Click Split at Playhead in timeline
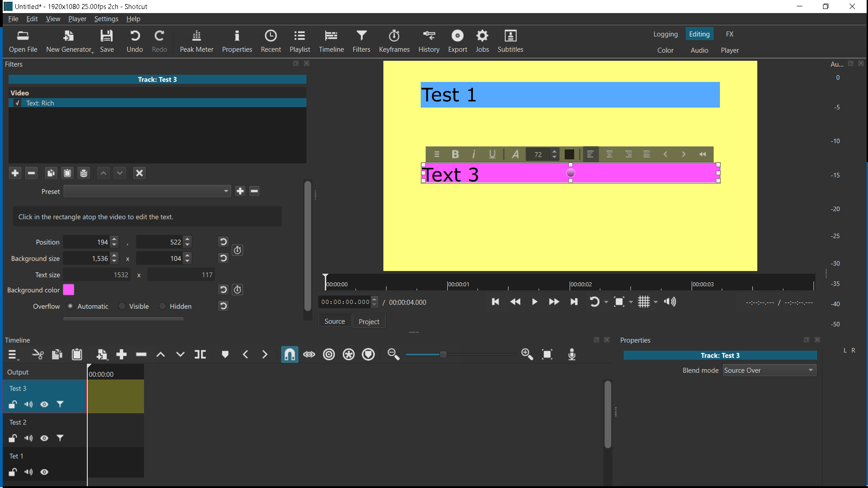Screen dimensions: 868x488 click(x=200, y=355)
